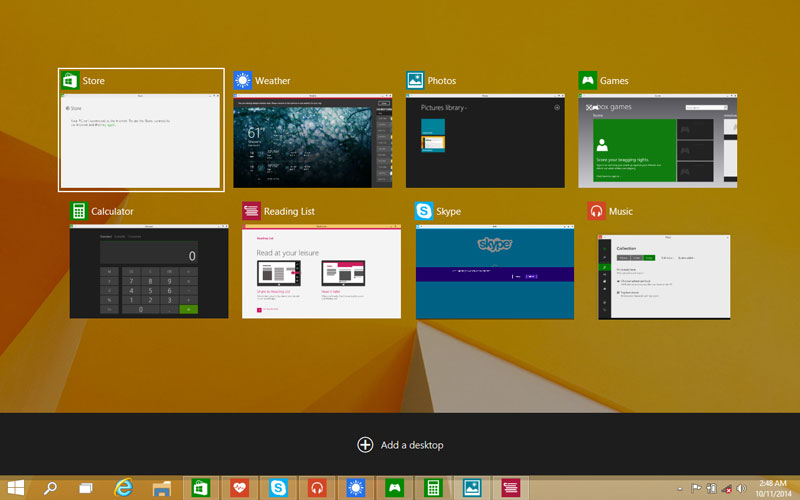Viewport: 800px width, 500px height.
Task: Open the Action Center flag icon
Action: (695, 488)
